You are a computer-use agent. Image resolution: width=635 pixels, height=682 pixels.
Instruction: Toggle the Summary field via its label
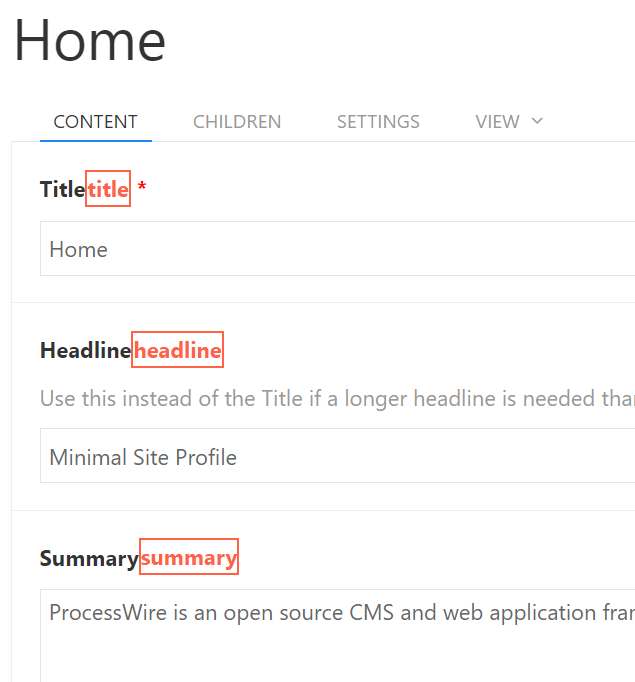[x=89, y=558]
